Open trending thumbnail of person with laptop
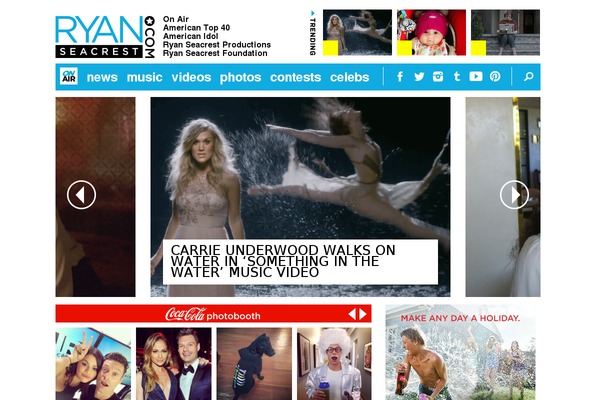 [x=505, y=33]
